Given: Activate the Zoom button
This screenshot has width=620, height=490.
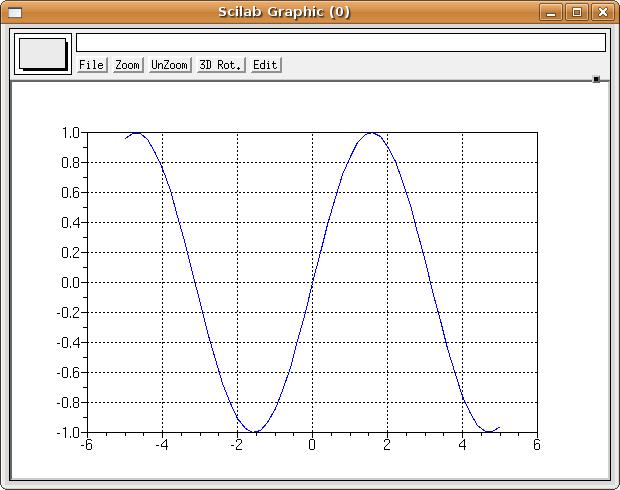Looking at the screenshot, I should point(128,65).
